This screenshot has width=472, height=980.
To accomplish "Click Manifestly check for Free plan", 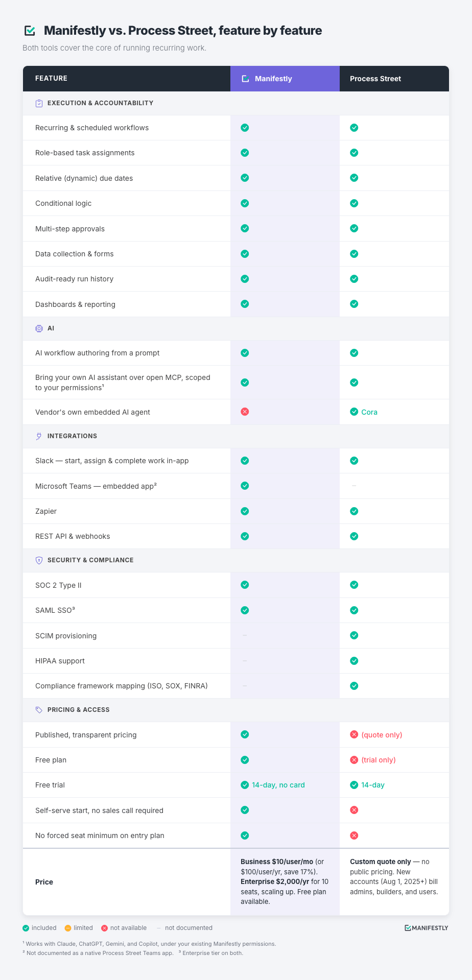I will [245, 760].
